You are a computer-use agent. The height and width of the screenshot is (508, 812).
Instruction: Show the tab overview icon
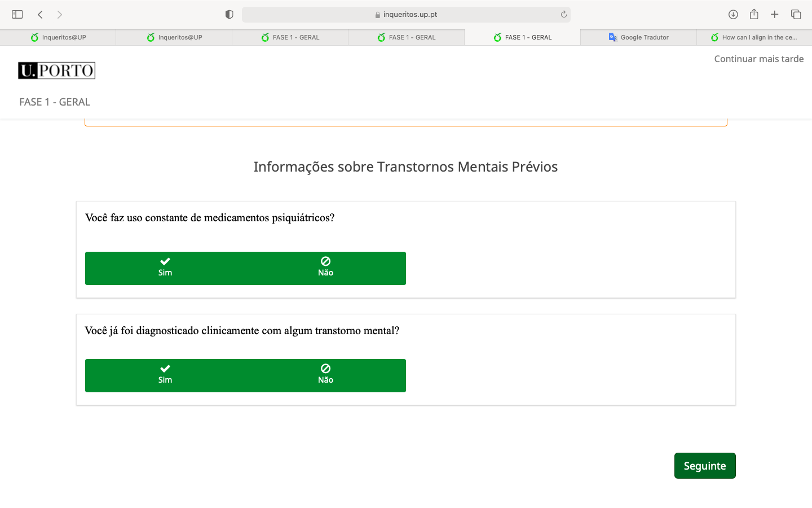(796, 15)
